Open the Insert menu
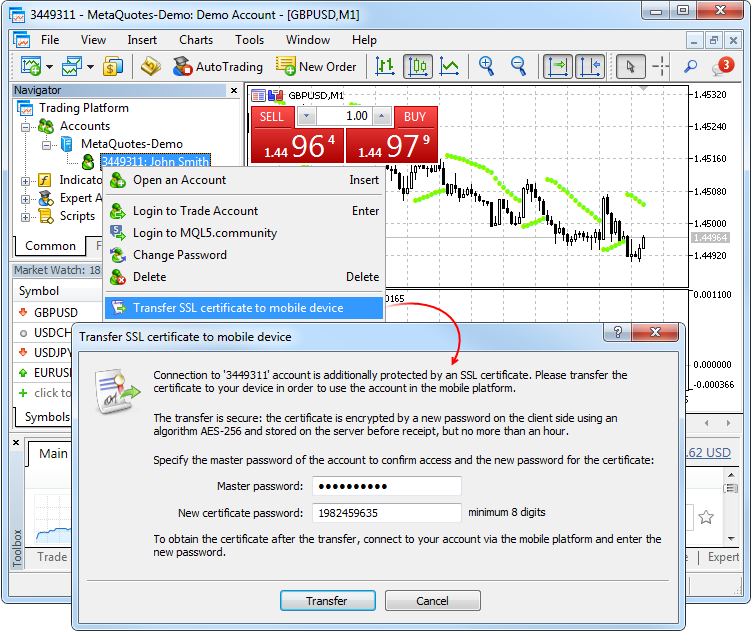This screenshot has height=633, width=755. [142, 40]
